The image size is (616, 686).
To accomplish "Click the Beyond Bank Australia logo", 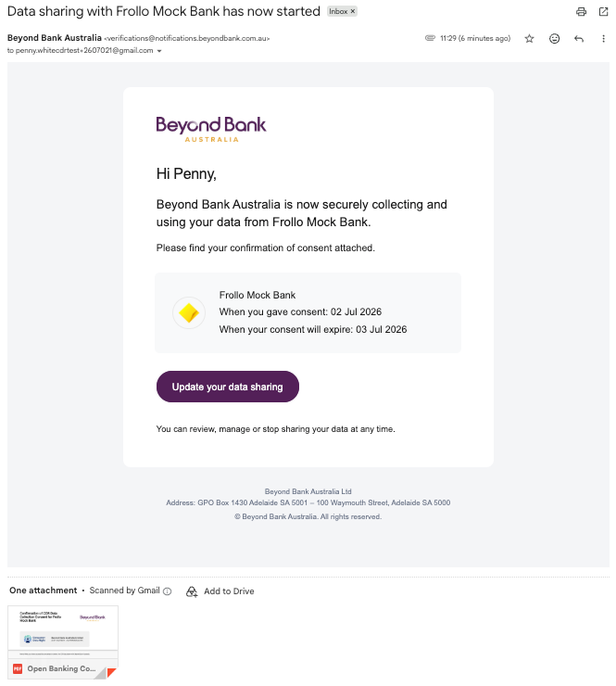I will pos(210,129).
